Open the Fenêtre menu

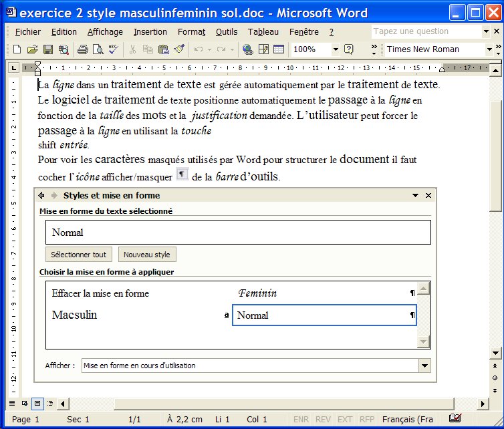[x=303, y=32]
